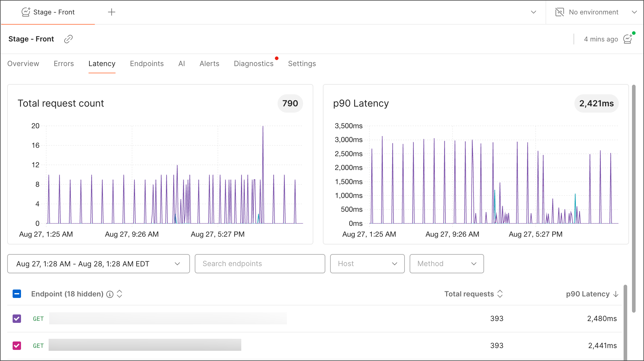Open the Diagnostics tab
The width and height of the screenshot is (644, 361).
tap(254, 64)
